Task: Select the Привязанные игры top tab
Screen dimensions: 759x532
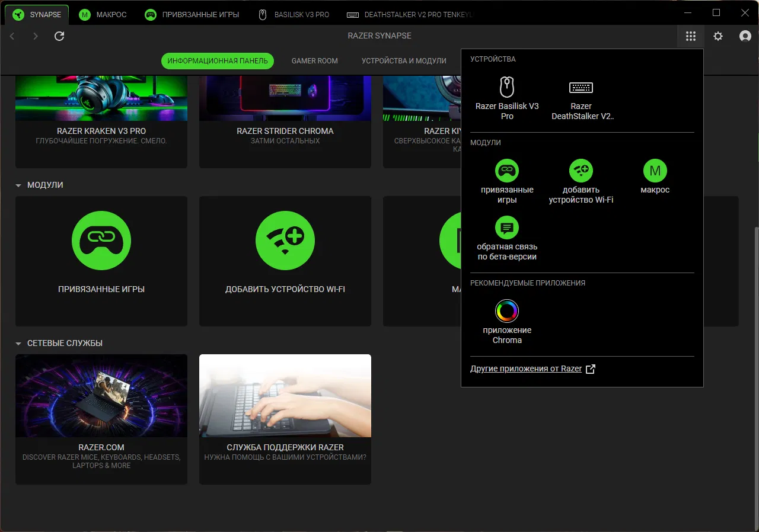Action: [192, 14]
